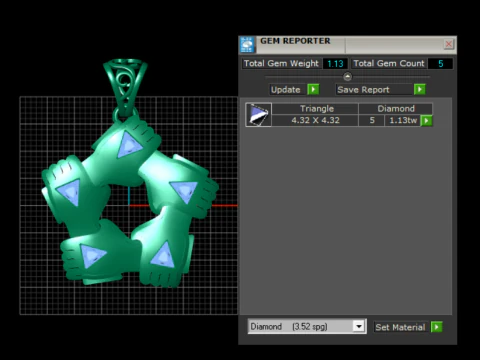Close the Gem Reporter window
Viewport: 480px width, 360px height.
coord(449,44)
